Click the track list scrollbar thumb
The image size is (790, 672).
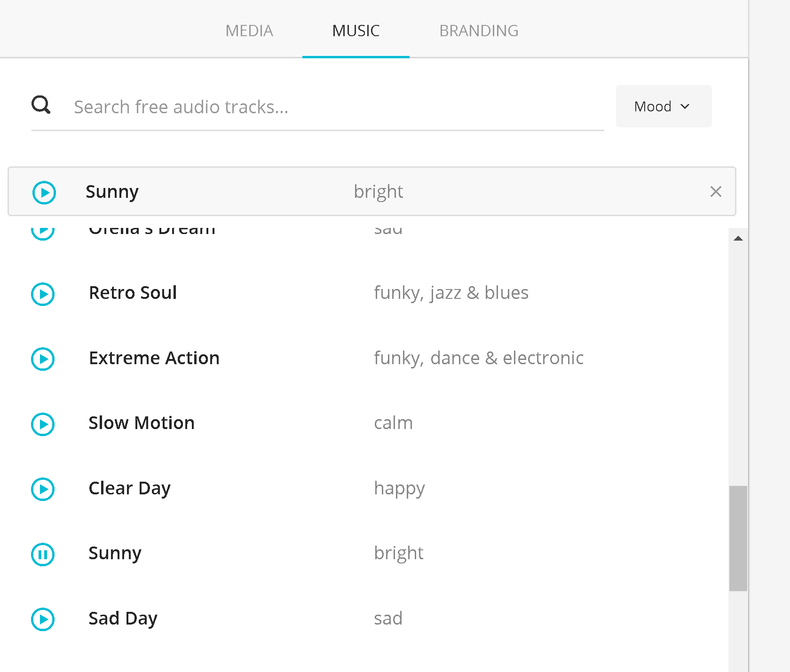738,539
